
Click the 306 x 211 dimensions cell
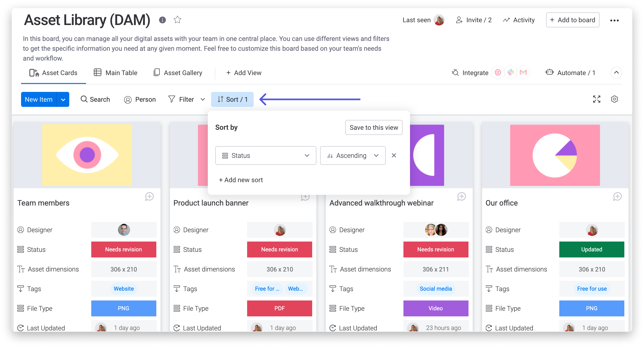435,269
